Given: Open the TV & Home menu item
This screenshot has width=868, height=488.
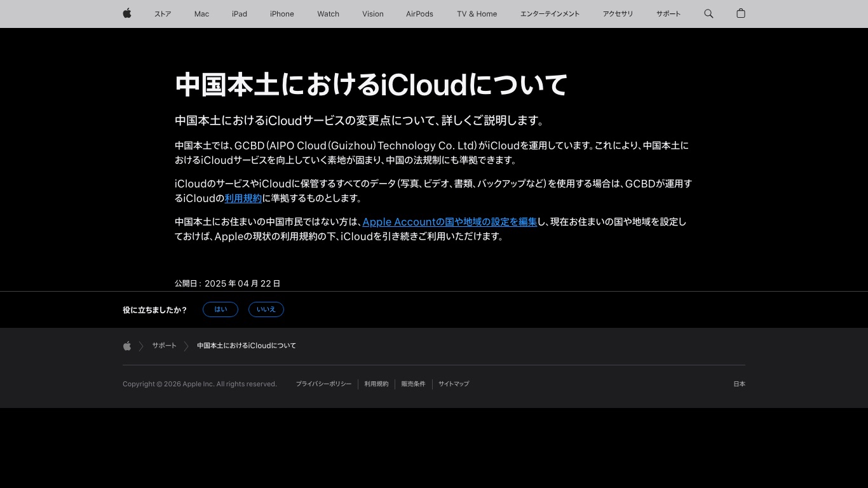Looking at the screenshot, I should [x=477, y=14].
